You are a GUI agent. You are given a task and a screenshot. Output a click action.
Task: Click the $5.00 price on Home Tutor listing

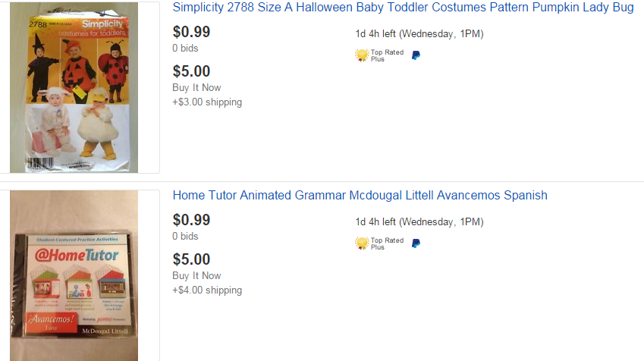[x=191, y=259]
